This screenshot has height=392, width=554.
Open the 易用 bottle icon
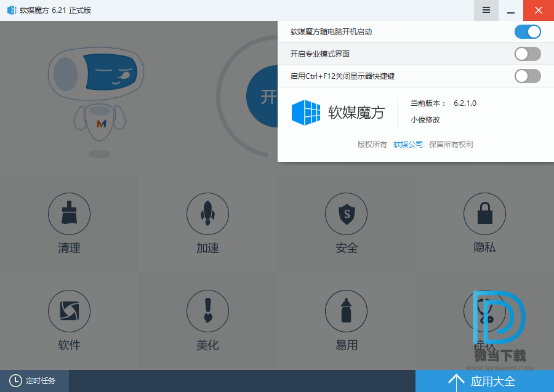coord(346,311)
